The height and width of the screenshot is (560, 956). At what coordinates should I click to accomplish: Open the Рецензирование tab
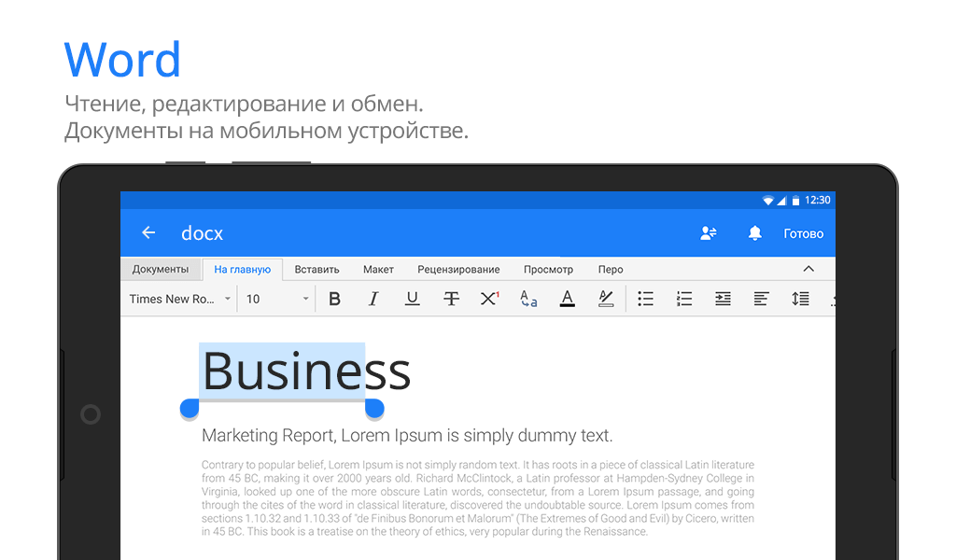tap(458, 270)
